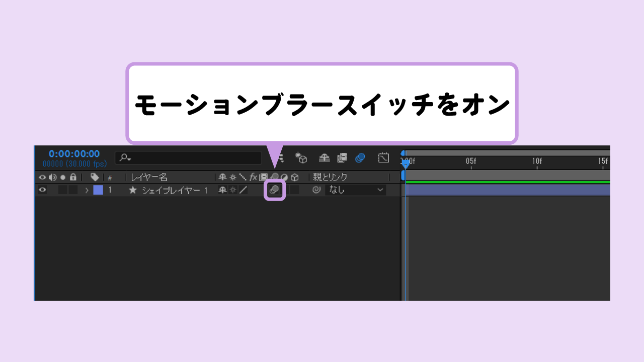Lock シェイプレイヤー 1
The width and height of the screenshot is (644, 362).
pos(74,190)
